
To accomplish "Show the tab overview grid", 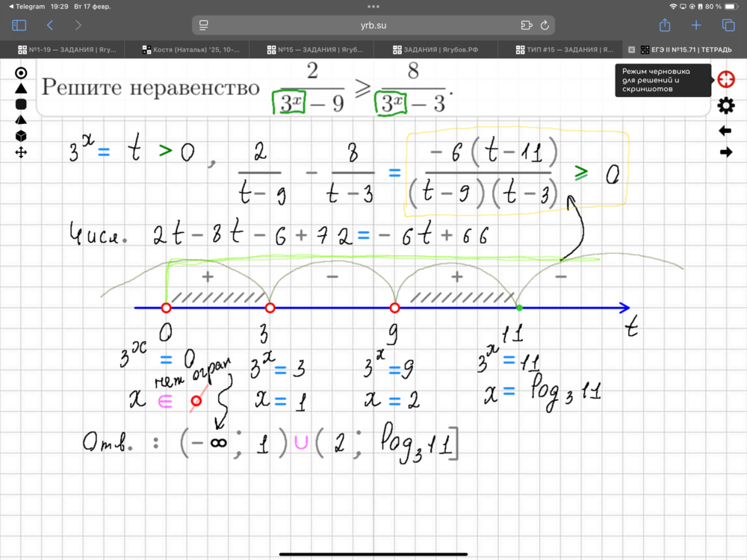I will click(x=727, y=25).
